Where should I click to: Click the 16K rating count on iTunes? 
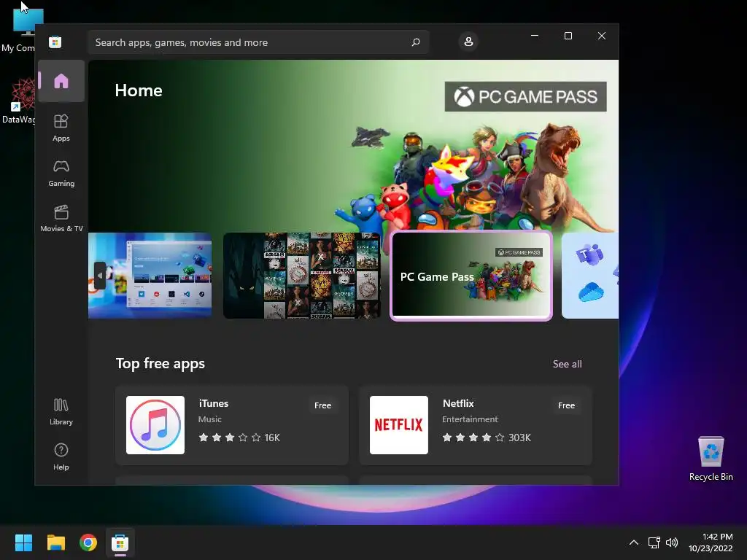(272, 437)
